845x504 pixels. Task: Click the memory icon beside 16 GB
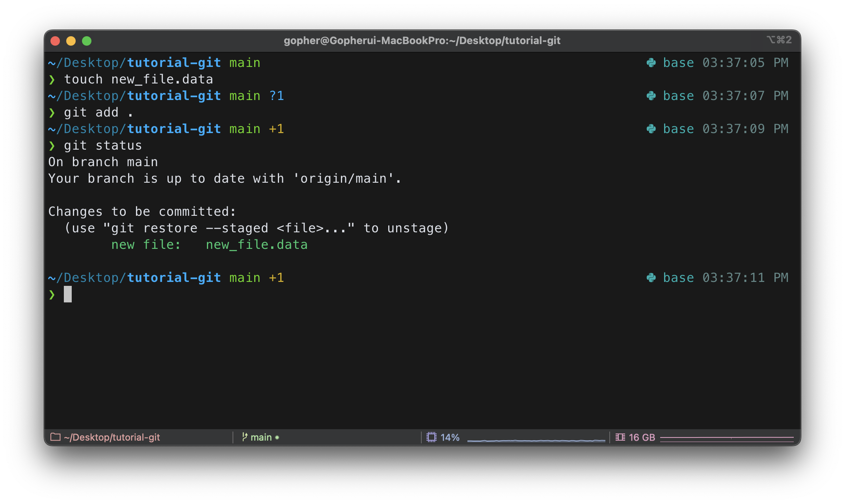[620, 437]
